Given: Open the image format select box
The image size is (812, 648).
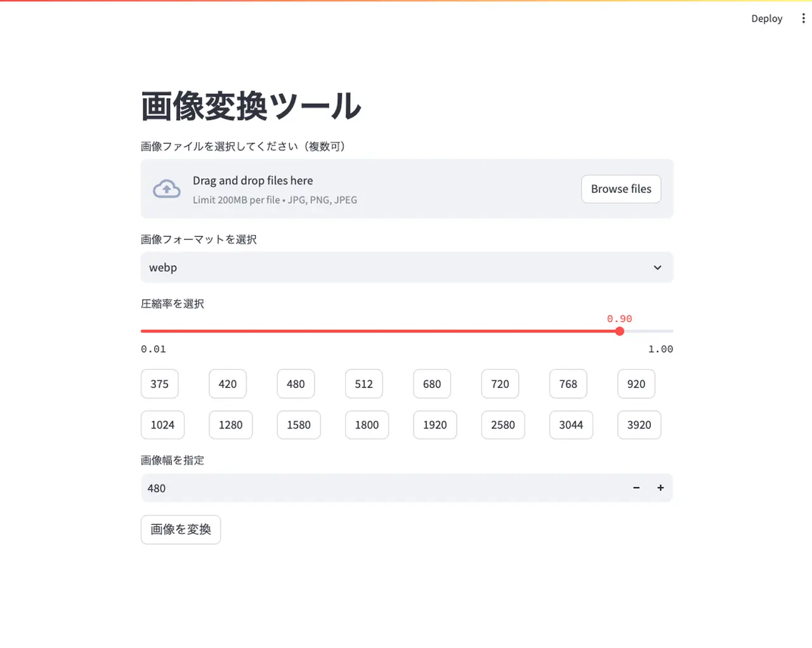Looking at the screenshot, I should [x=393, y=268].
